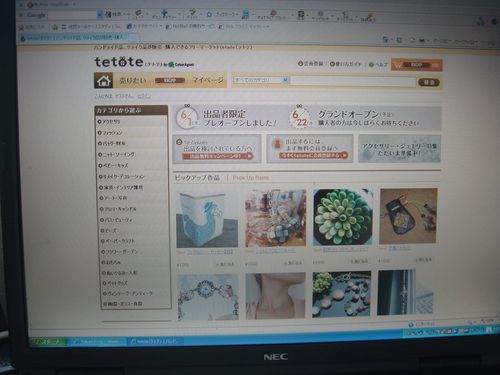Click the home icon in navigation bar
The image size is (500, 375).
click(104, 81)
